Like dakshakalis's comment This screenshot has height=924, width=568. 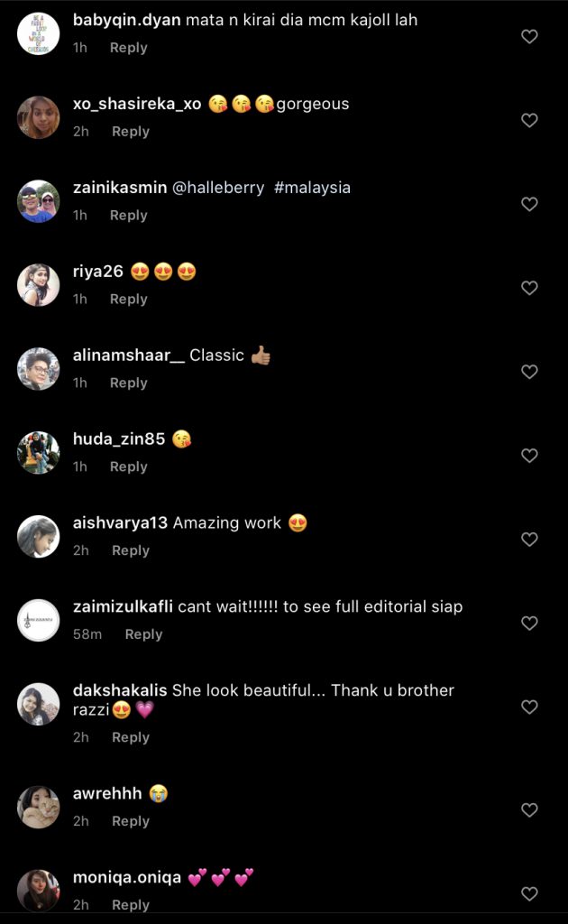(530, 707)
